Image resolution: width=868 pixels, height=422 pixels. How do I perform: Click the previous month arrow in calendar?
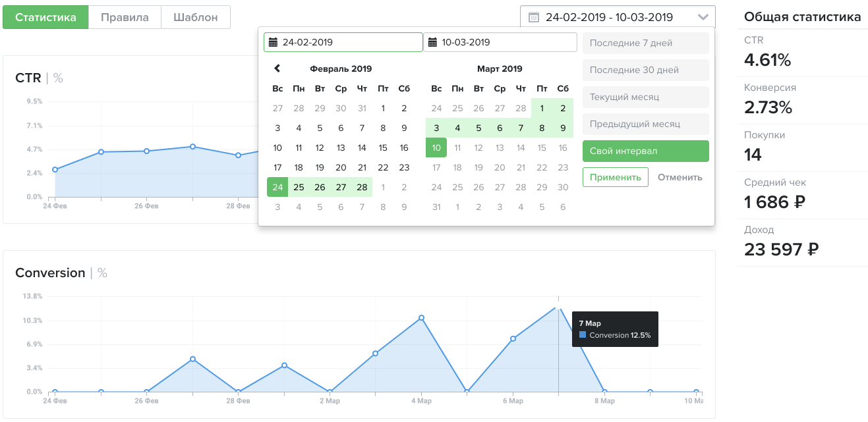click(x=277, y=68)
